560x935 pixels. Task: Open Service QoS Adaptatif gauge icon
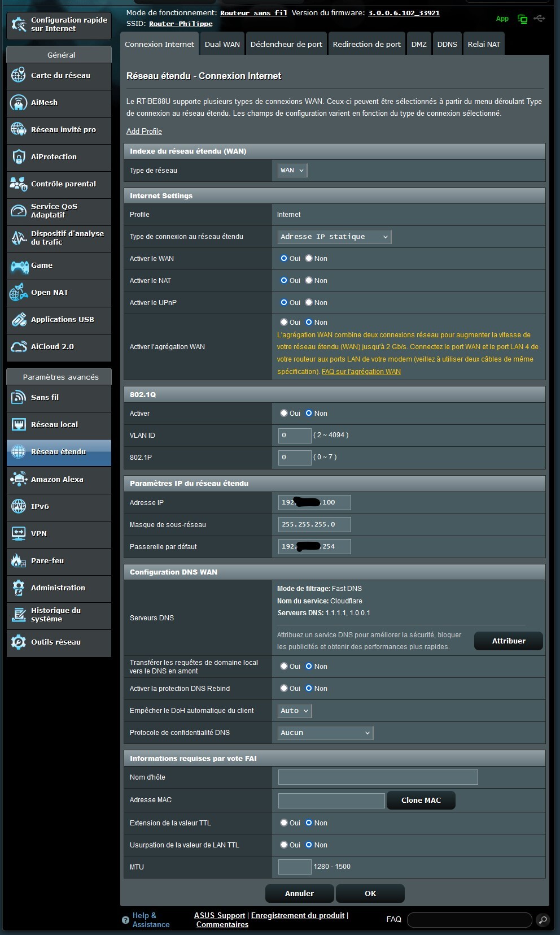tap(19, 211)
